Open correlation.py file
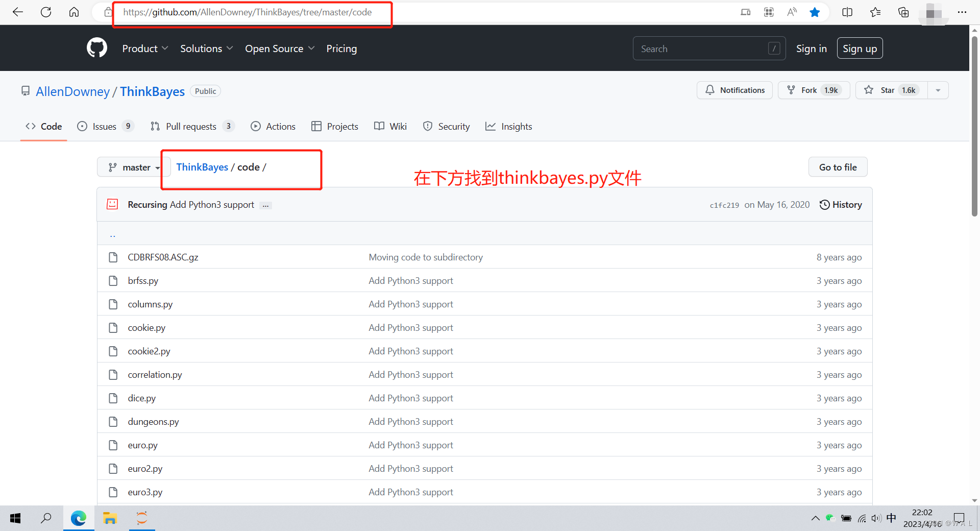 (155, 375)
